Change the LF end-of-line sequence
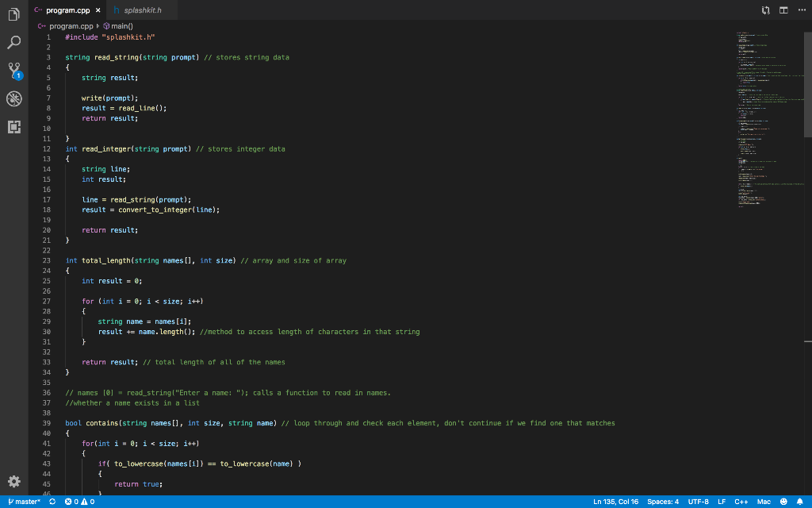812x508 pixels. [x=722, y=502]
